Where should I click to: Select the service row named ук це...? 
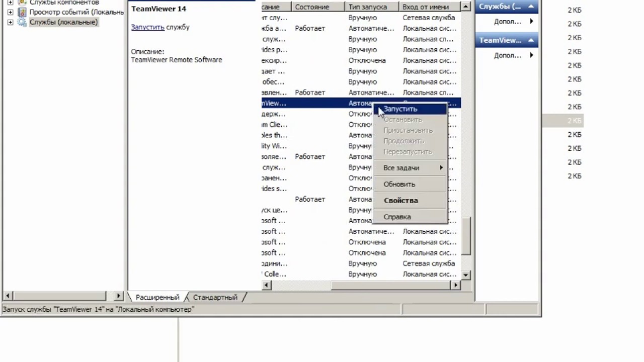pyautogui.click(x=361, y=210)
